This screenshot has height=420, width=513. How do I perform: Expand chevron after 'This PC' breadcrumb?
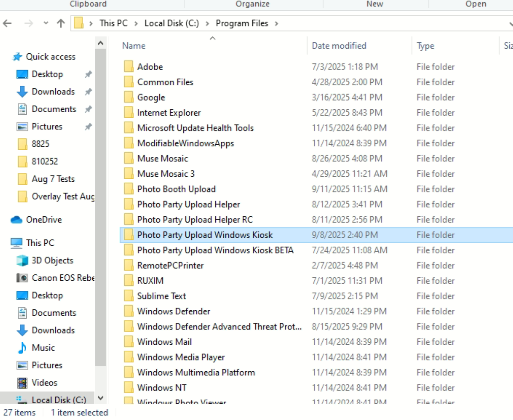coord(136,24)
